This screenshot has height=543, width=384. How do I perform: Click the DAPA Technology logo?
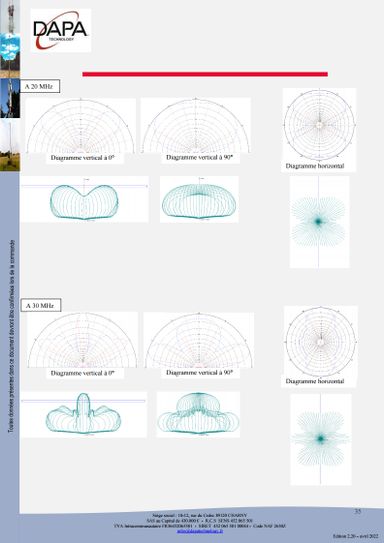tap(61, 30)
